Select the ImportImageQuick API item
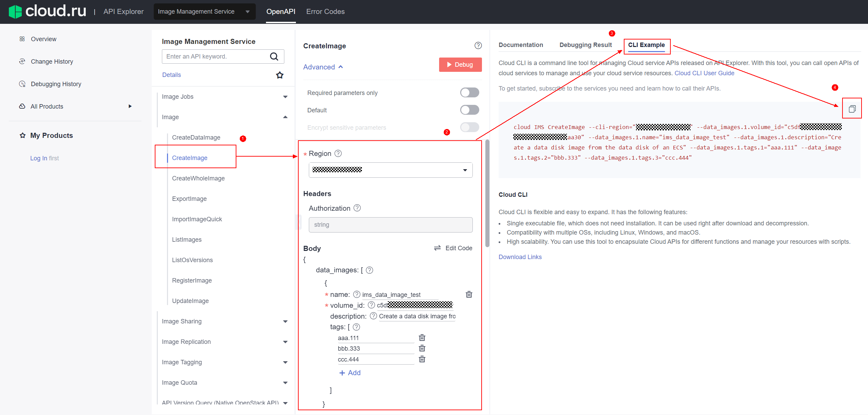 click(x=197, y=219)
